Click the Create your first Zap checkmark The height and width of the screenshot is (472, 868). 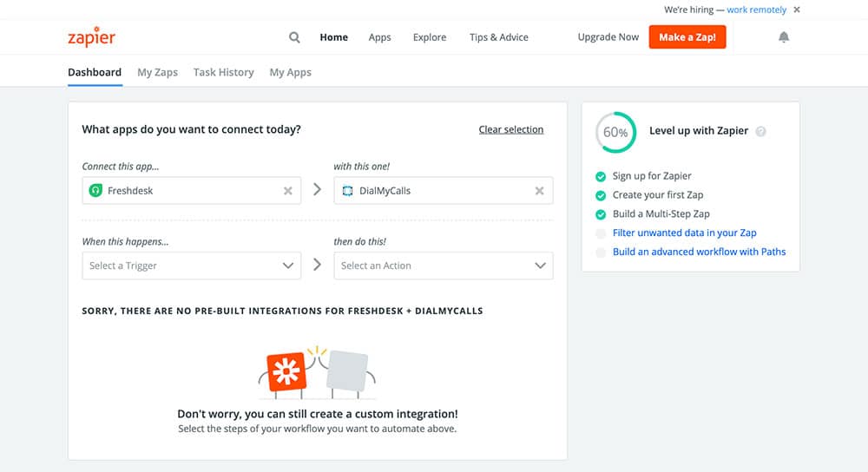601,195
